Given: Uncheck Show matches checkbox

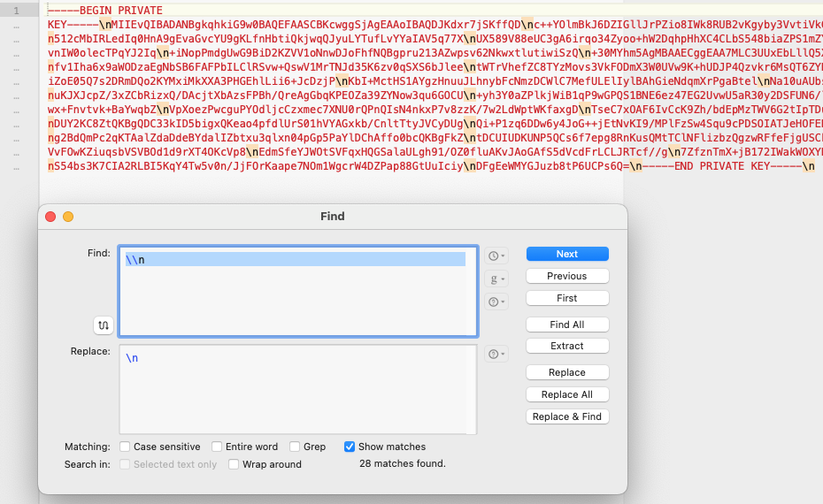Looking at the screenshot, I should [x=350, y=447].
